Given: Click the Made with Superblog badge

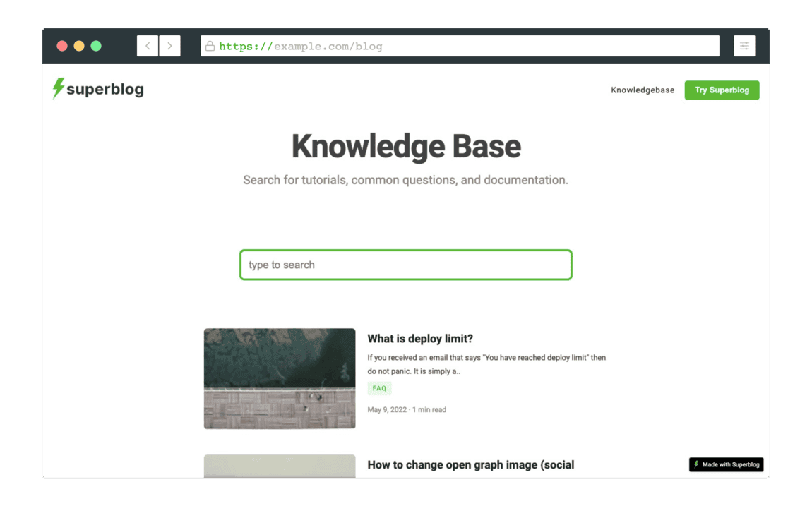Looking at the screenshot, I should coord(726,464).
